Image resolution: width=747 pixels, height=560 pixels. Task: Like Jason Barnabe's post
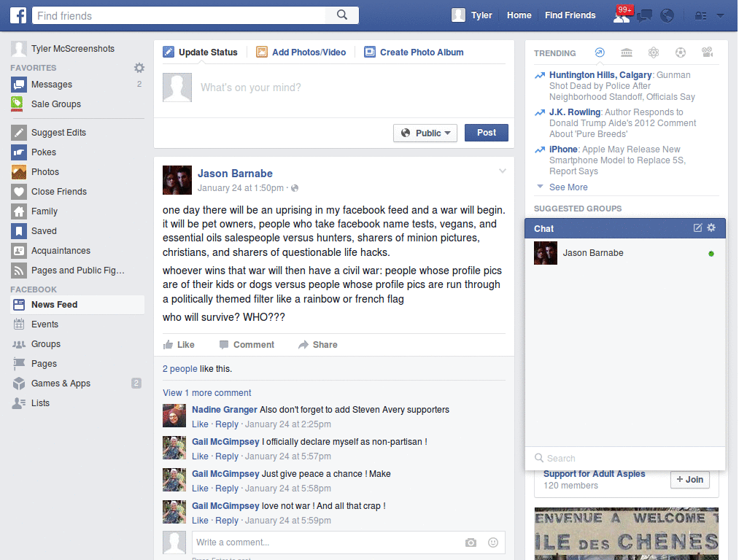click(x=179, y=345)
